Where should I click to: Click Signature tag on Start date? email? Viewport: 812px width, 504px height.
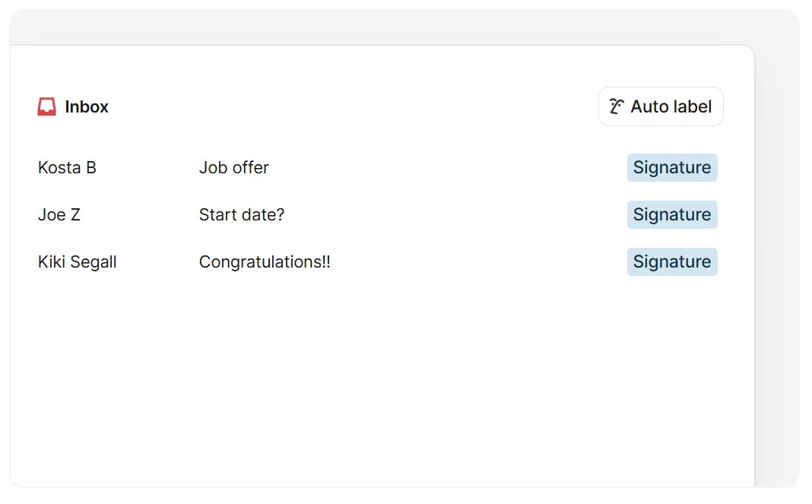pos(672,214)
